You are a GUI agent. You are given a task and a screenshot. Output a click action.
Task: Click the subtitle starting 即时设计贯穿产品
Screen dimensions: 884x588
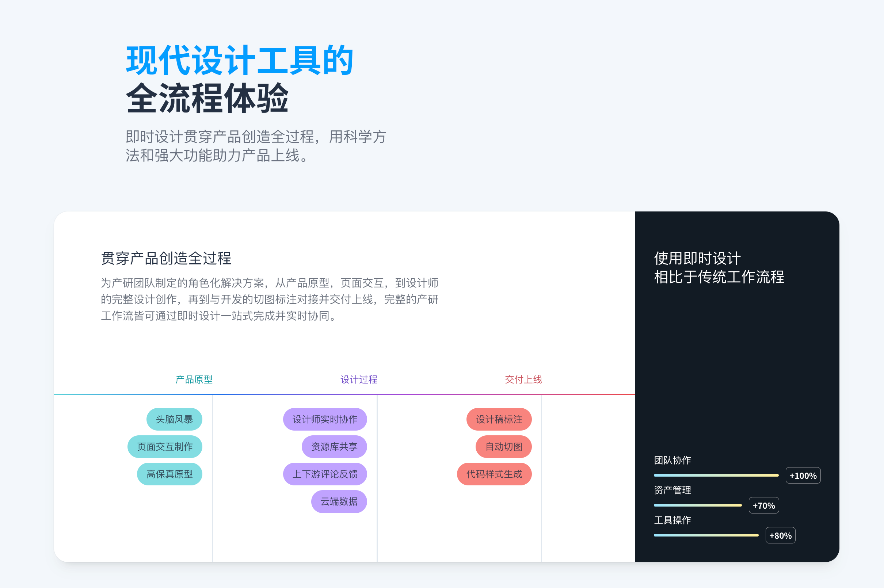pyautogui.click(x=256, y=146)
